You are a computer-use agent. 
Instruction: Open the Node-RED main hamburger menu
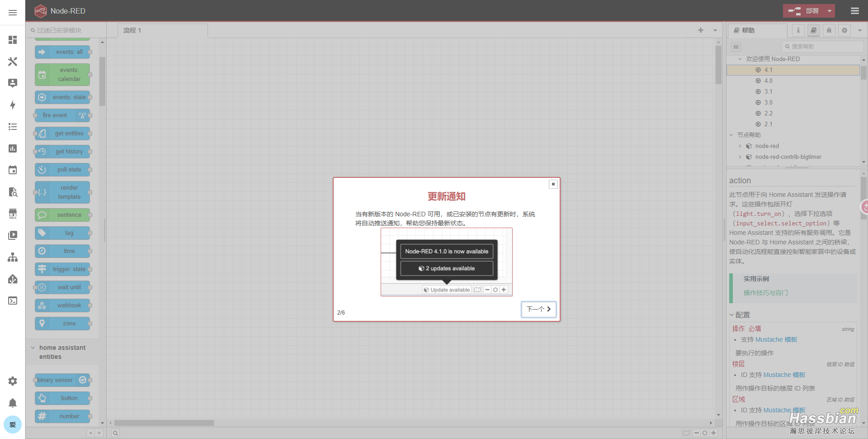pyautogui.click(x=854, y=11)
